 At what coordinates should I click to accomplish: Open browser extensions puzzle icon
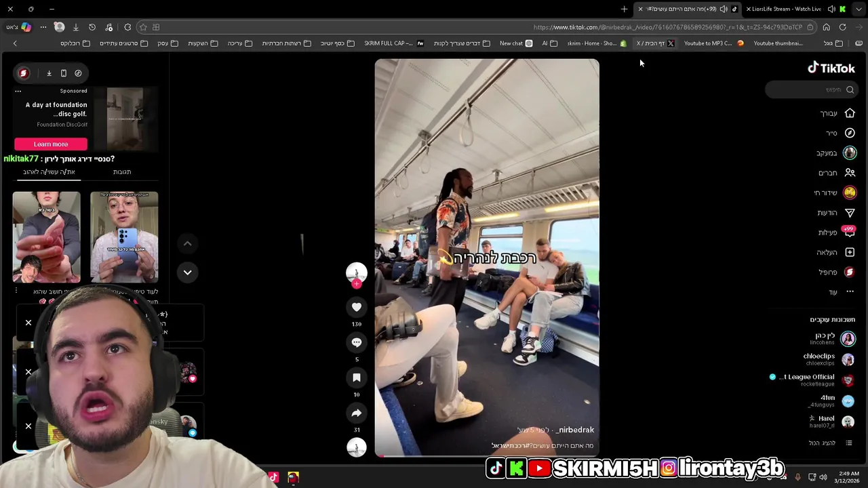click(127, 27)
